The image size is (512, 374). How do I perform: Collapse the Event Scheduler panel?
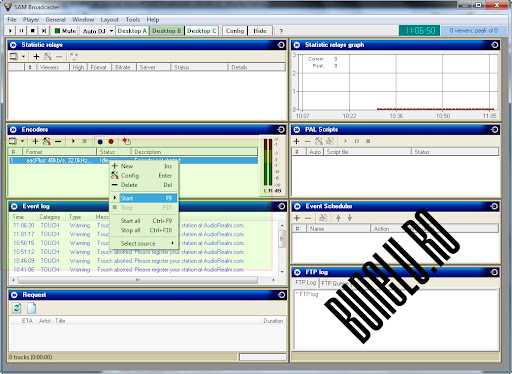pos(495,207)
